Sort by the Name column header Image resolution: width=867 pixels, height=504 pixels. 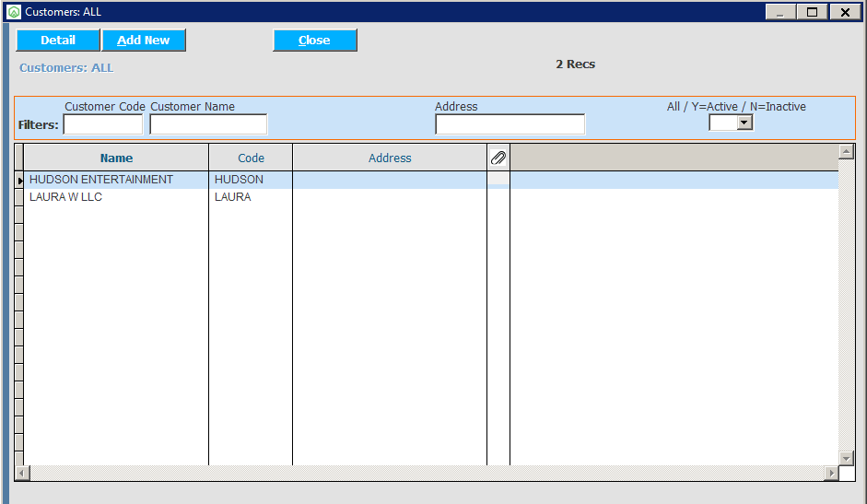point(116,158)
